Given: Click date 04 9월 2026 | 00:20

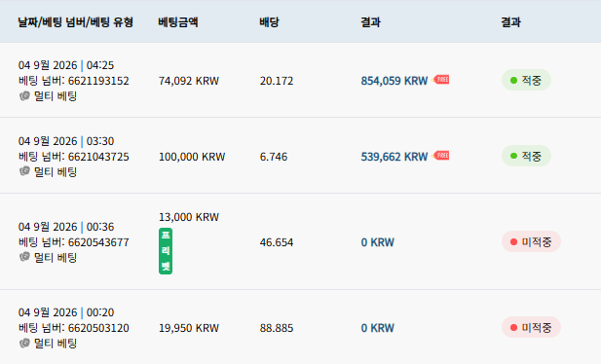Looking at the screenshot, I should tap(66, 312).
